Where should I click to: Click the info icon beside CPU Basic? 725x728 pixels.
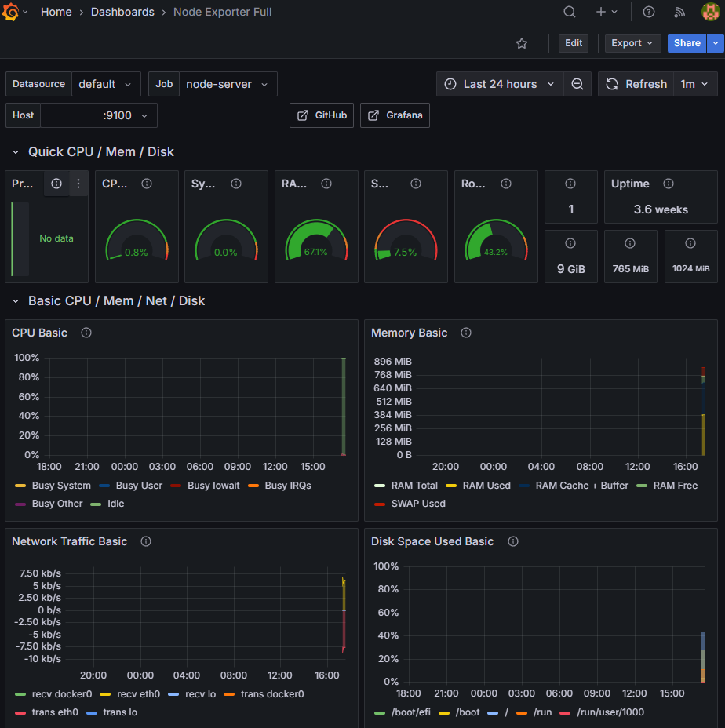click(x=86, y=333)
